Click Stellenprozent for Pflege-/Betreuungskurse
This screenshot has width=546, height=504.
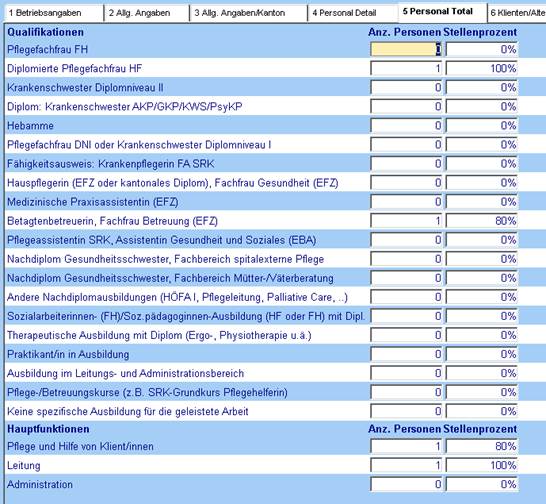tap(482, 392)
